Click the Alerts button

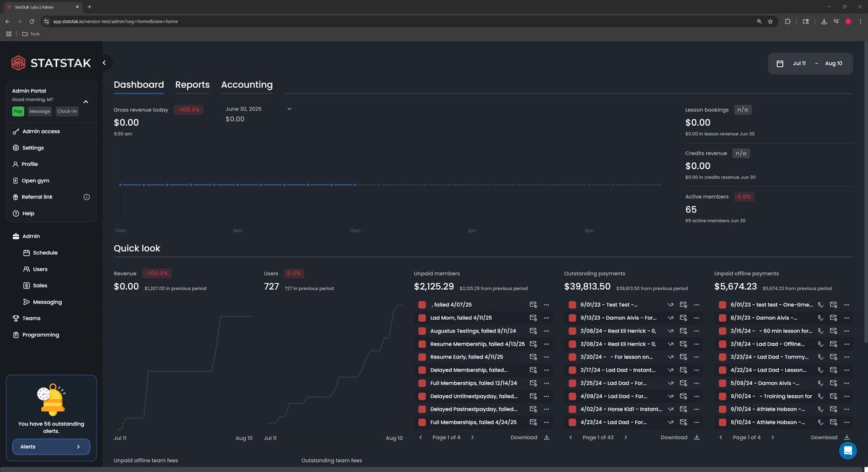(51, 446)
